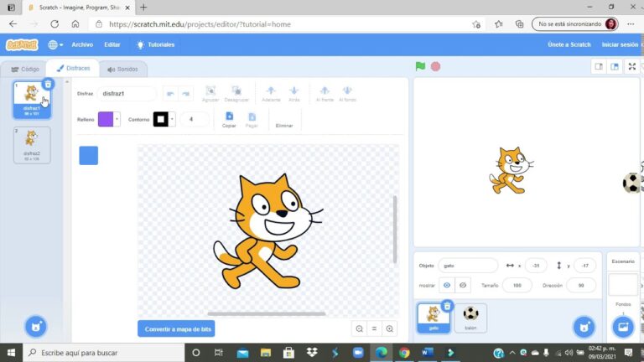Image resolution: width=644 pixels, height=362 pixels.
Task: Click the Copiar icon in costume toolbar
Action: pos(229,116)
